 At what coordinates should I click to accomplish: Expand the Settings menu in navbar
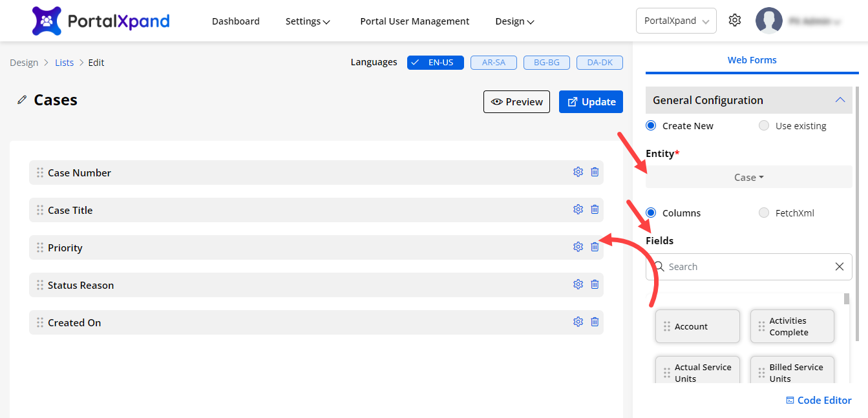click(308, 21)
